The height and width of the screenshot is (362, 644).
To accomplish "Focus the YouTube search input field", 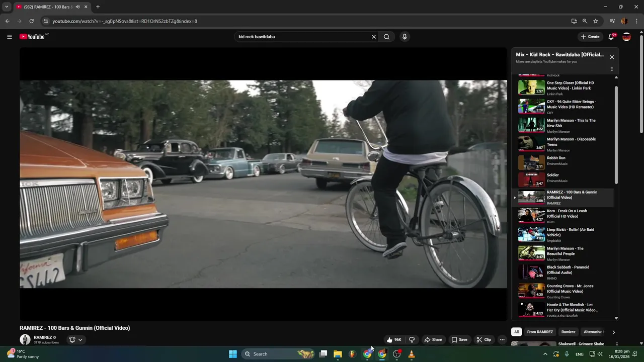I will pyautogui.click(x=303, y=37).
